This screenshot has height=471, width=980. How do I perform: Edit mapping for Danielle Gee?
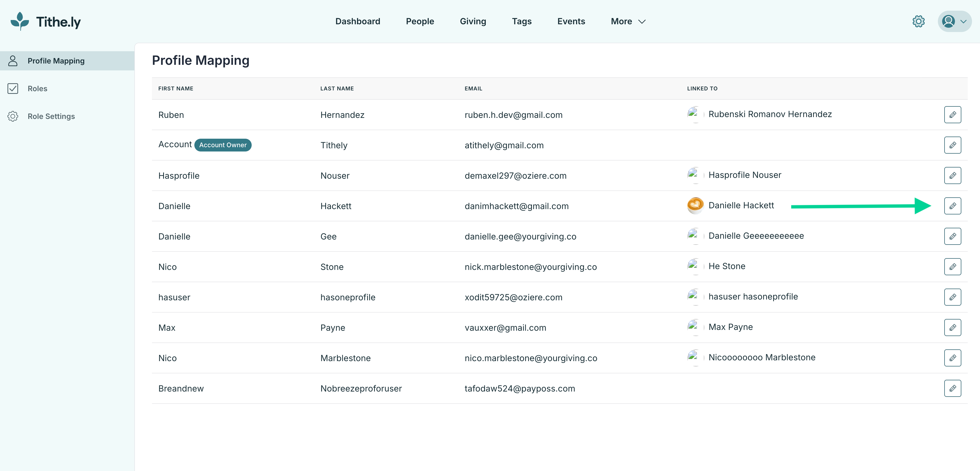pos(952,236)
